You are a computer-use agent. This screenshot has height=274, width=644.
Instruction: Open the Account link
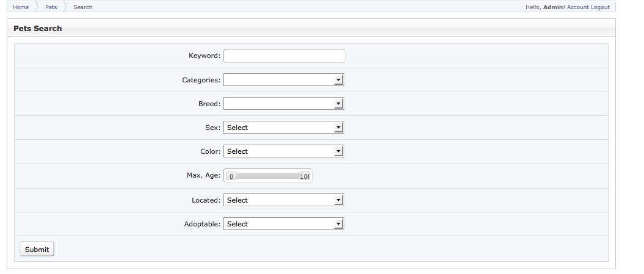(578, 7)
